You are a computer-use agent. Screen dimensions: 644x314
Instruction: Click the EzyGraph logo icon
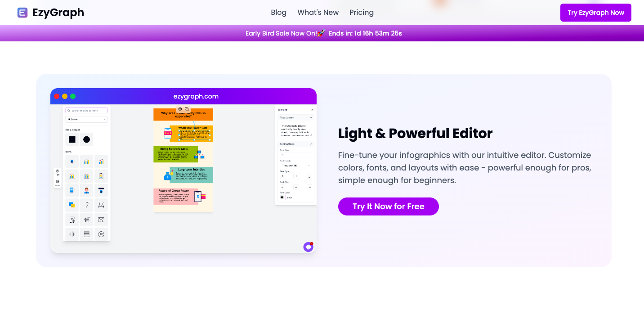click(x=22, y=13)
